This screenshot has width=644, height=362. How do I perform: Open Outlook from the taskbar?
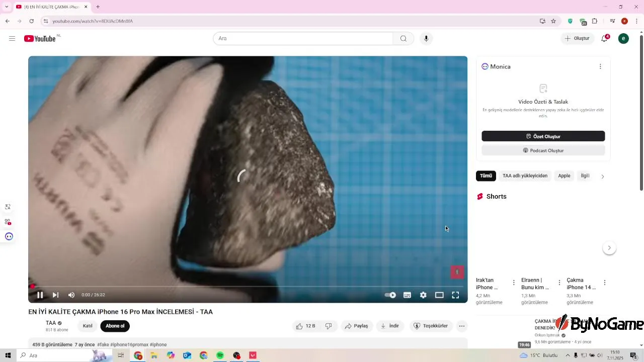click(x=187, y=355)
